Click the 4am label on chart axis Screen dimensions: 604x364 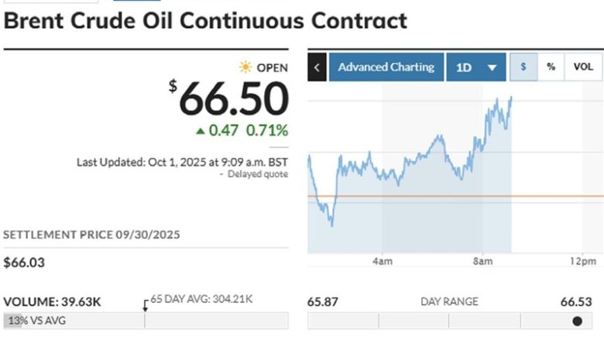[x=383, y=263]
